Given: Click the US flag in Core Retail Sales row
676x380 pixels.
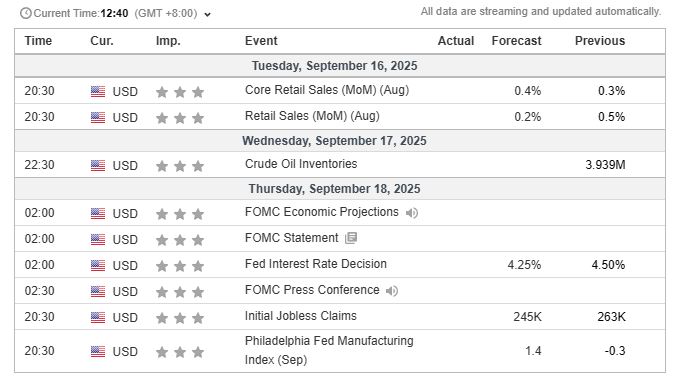Looking at the screenshot, I should pos(98,91).
